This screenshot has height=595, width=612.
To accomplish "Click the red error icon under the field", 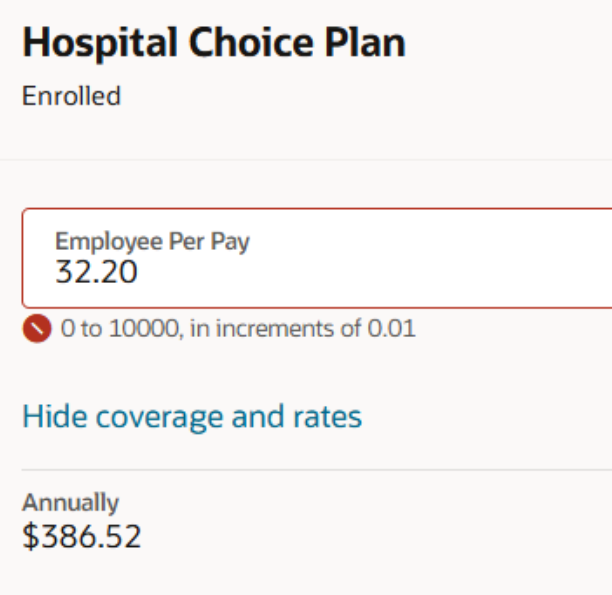I will tap(37, 328).
